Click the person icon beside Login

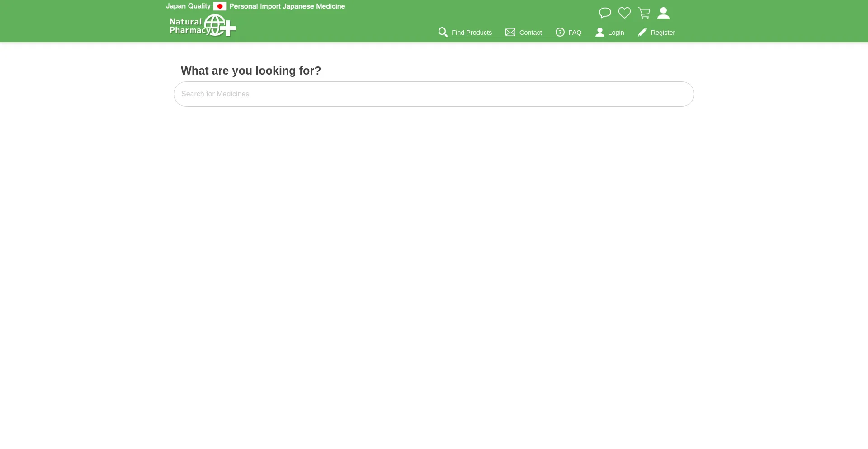pos(600,33)
